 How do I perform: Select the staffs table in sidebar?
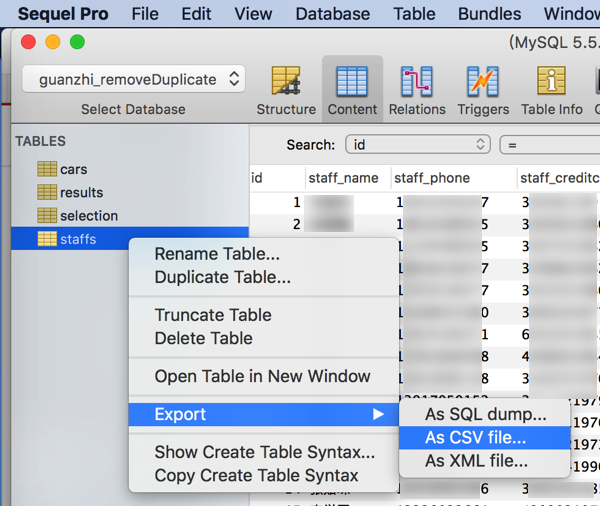click(x=130, y=239)
